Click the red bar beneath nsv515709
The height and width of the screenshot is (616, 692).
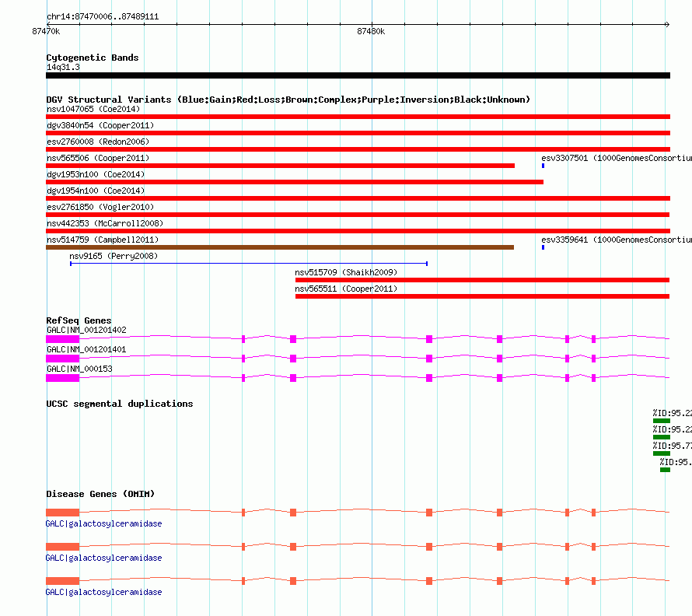click(482, 280)
